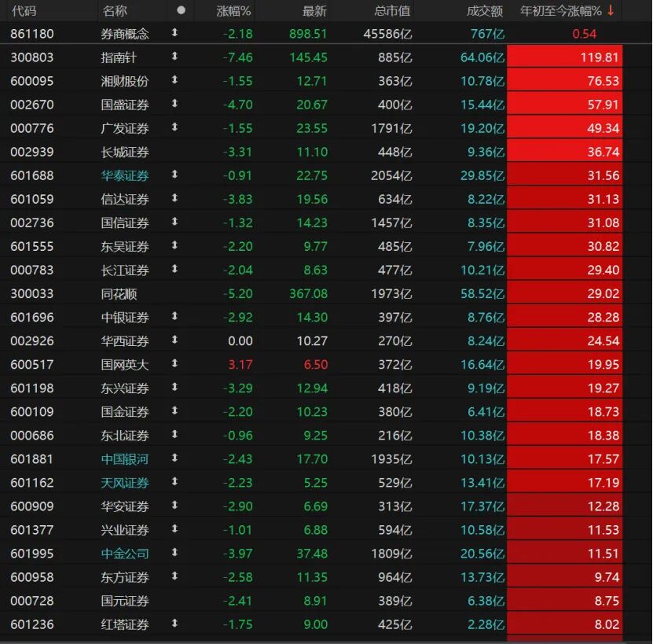Viewport: 653px width, 644px height.
Task: Click the descending sort arrow on 年初至今涨幅%
Action: [611, 11]
